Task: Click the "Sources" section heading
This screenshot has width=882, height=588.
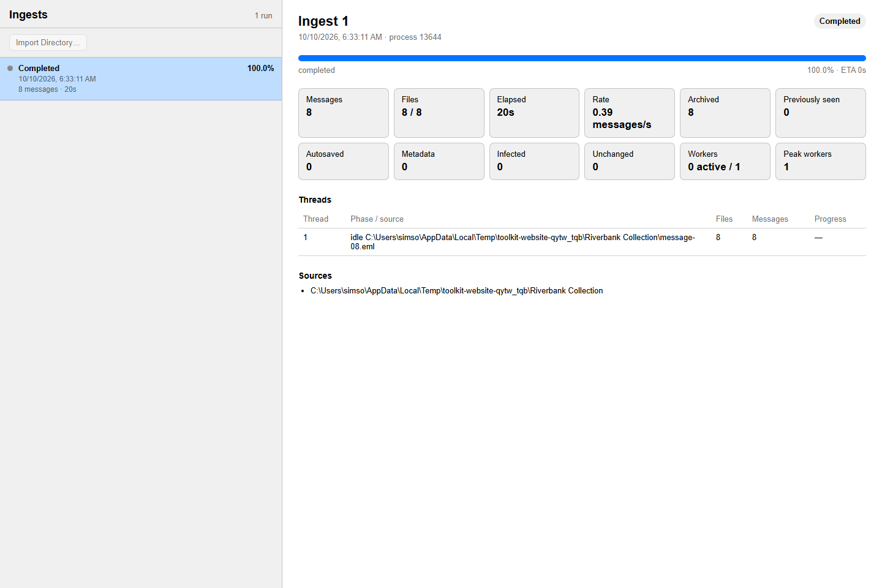Action: [315, 276]
